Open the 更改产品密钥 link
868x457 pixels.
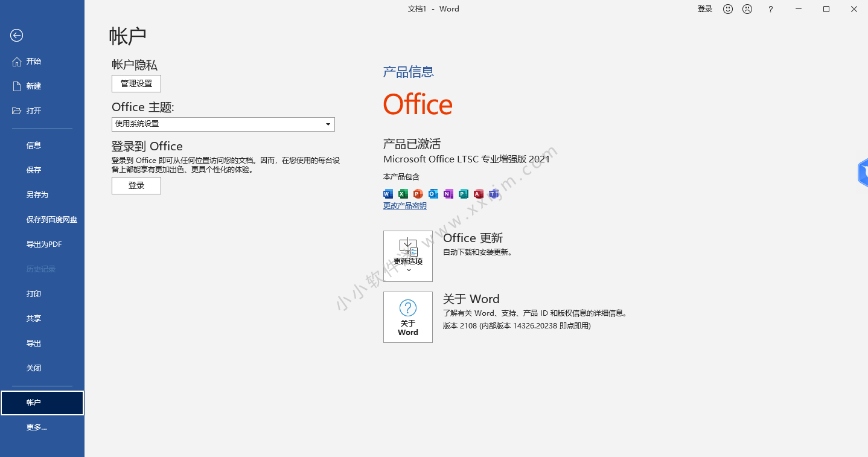pyautogui.click(x=405, y=206)
